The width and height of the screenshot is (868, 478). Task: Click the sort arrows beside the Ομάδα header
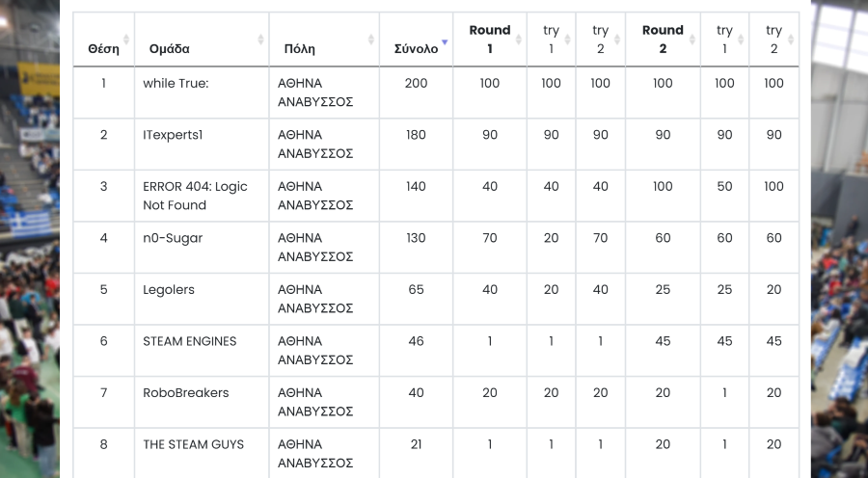point(260,40)
